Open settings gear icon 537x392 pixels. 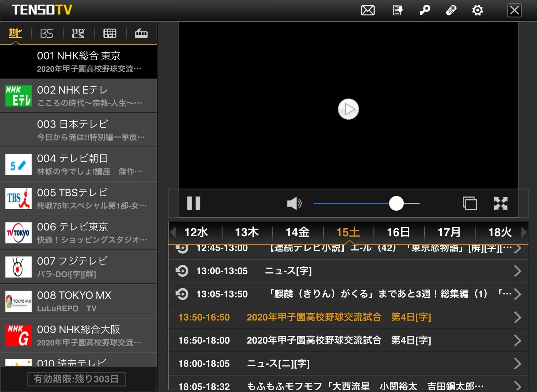click(477, 10)
